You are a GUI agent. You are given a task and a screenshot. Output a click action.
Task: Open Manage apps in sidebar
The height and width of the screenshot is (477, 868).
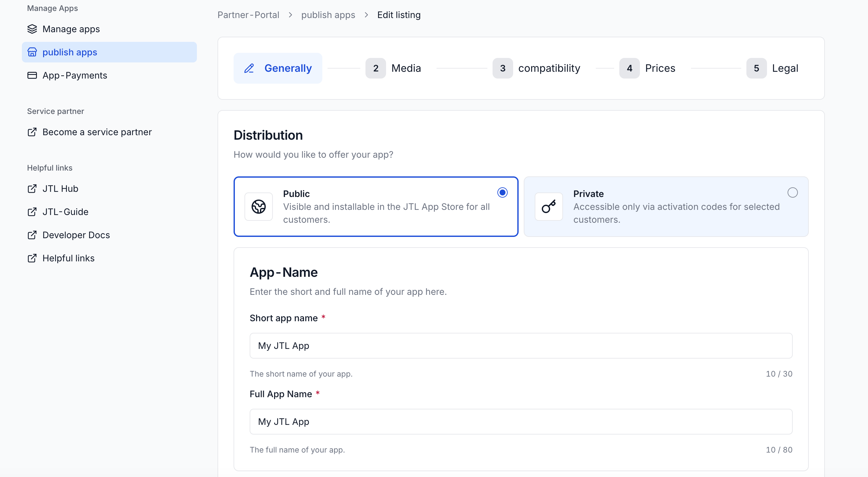tap(109, 29)
